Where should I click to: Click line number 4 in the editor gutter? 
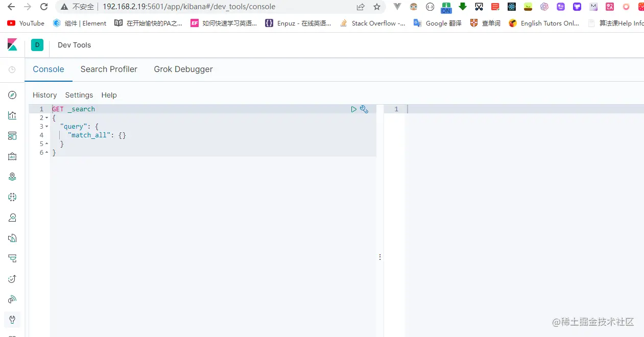pyautogui.click(x=41, y=135)
